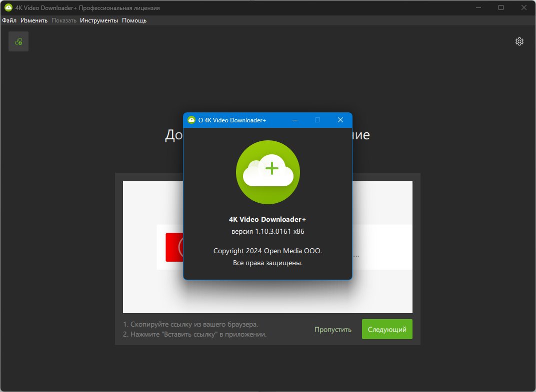Open the Инструменты menu
The width and height of the screenshot is (536, 392).
(99, 20)
